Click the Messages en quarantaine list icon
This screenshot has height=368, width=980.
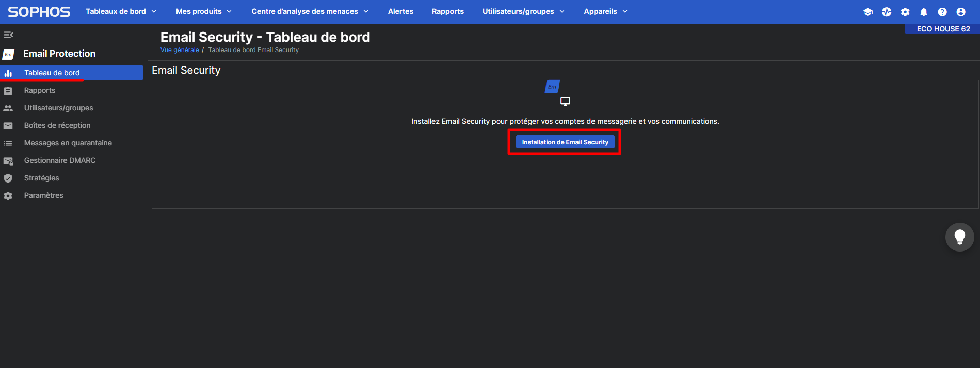(8, 143)
